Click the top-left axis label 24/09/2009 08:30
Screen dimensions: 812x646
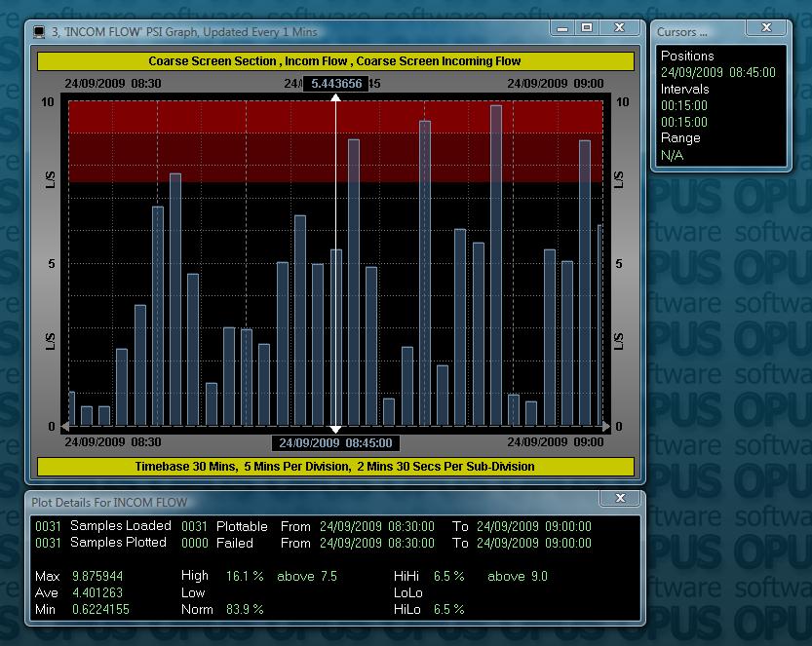click(x=113, y=84)
